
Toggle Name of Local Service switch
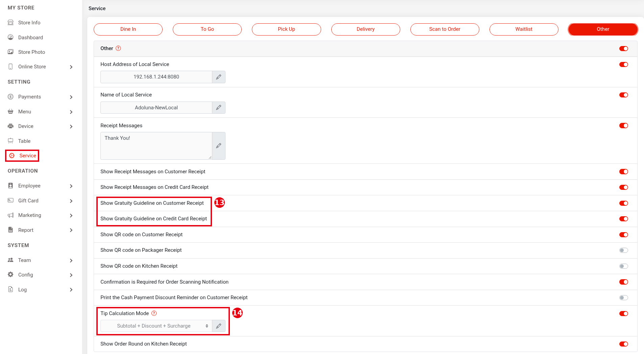[624, 95]
